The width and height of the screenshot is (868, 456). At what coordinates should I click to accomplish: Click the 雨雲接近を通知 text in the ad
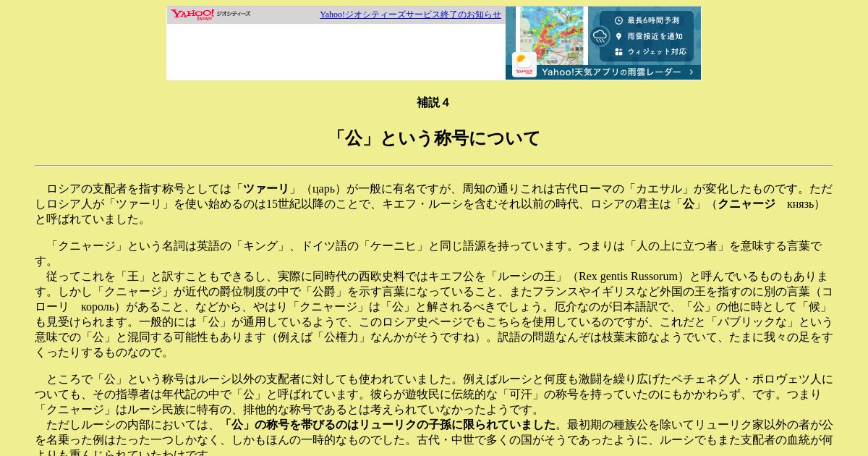click(655, 36)
